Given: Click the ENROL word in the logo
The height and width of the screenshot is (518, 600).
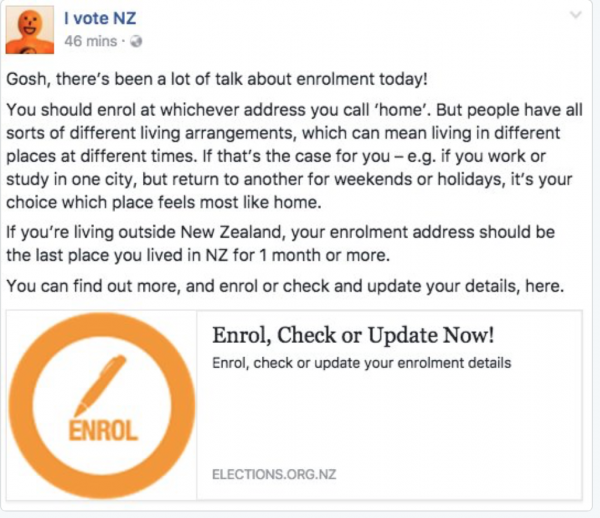Looking at the screenshot, I should point(103,432).
